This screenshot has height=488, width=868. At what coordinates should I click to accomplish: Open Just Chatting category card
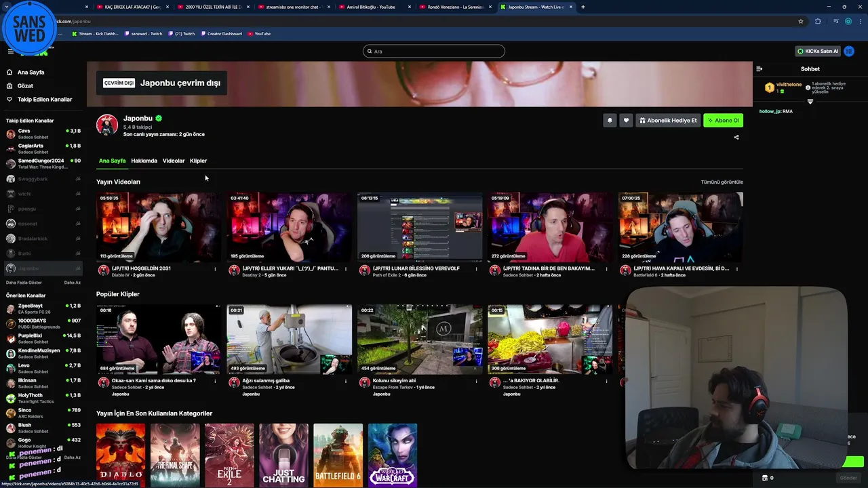(283, 455)
